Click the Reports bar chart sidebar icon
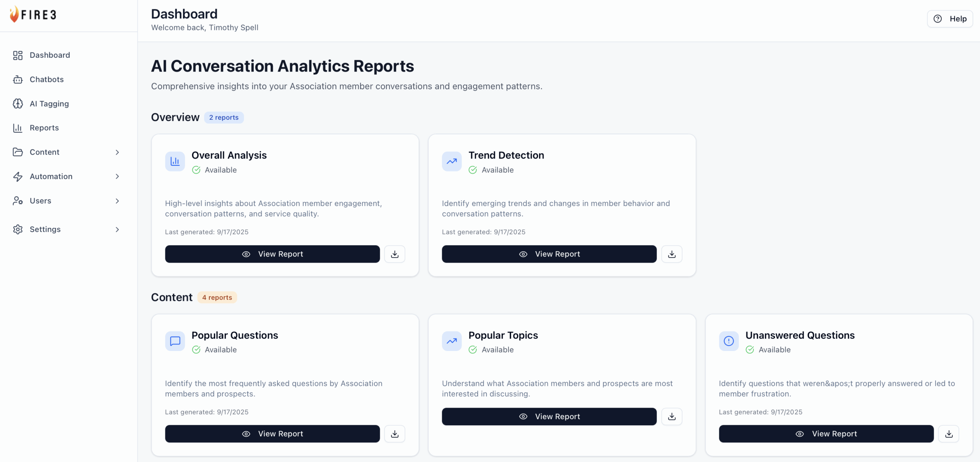The width and height of the screenshot is (980, 462). point(18,128)
